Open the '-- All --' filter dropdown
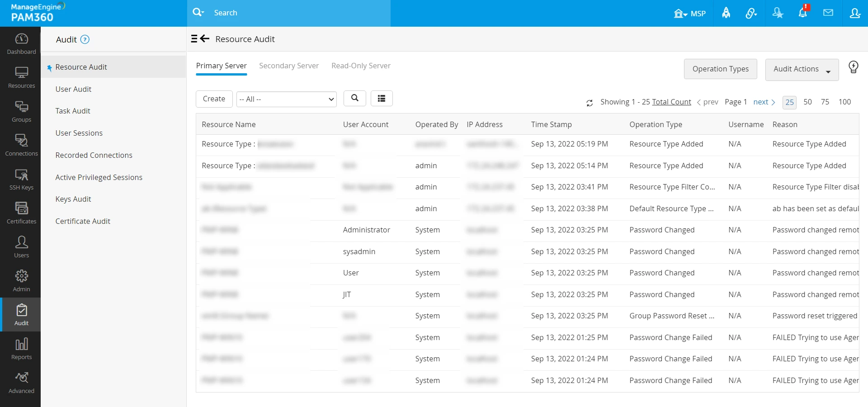This screenshot has height=407, width=868. [x=287, y=99]
